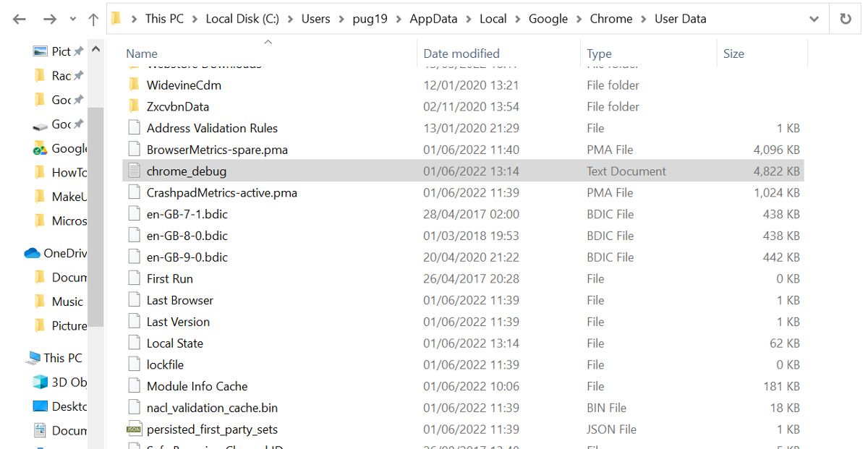The width and height of the screenshot is (868, 449).
Task: Navigate to AppData via the breadcrumb
Action: point(433,19)
